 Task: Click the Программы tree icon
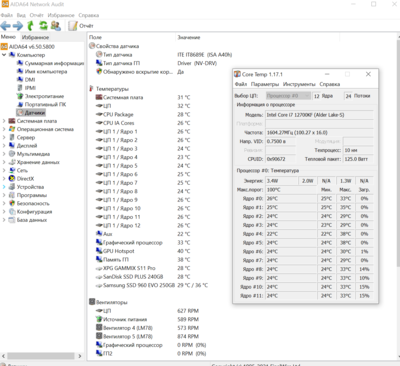click(x=12, y=195)
